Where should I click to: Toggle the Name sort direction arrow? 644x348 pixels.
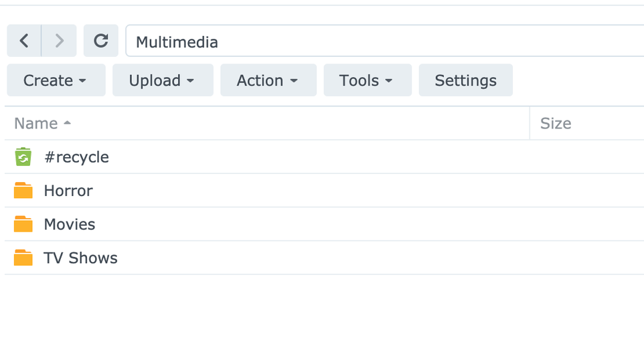click(67, 124)
